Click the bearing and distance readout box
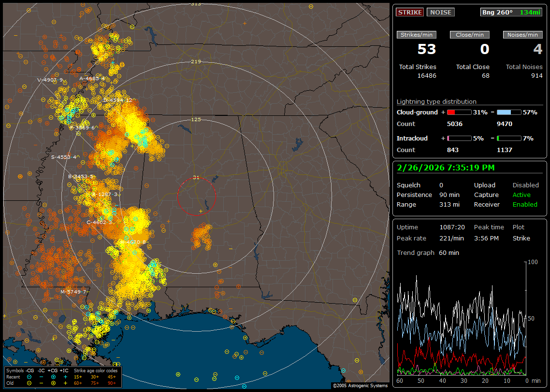550x392 pixels. tap(511, 13)
